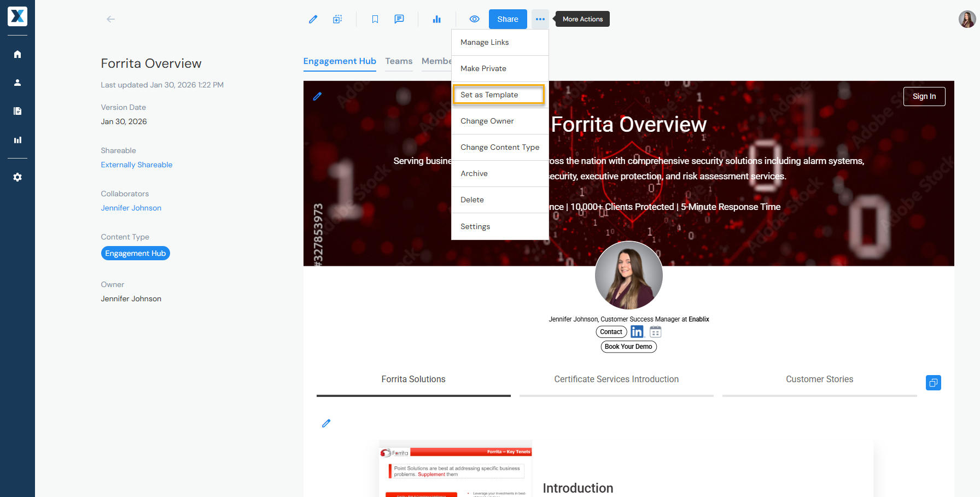Select the Customer Stories tab
Screen dimensions: 980x497
[819, 379]
